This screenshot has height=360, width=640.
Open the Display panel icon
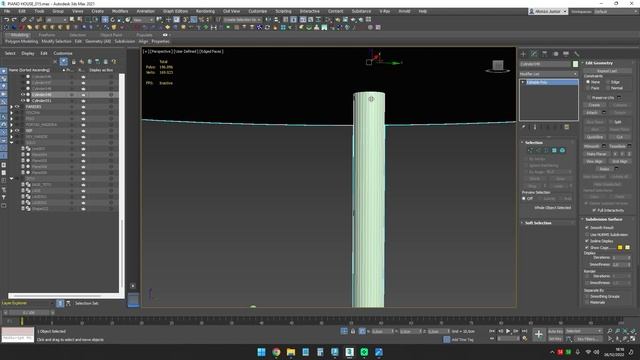point(566,54)
